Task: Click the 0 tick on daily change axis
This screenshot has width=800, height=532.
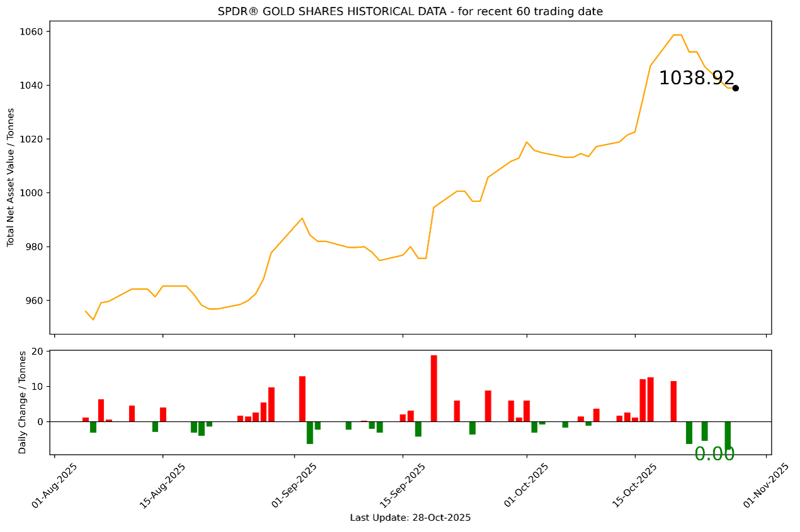Action: pyautogui.click(x=40, y=422)
